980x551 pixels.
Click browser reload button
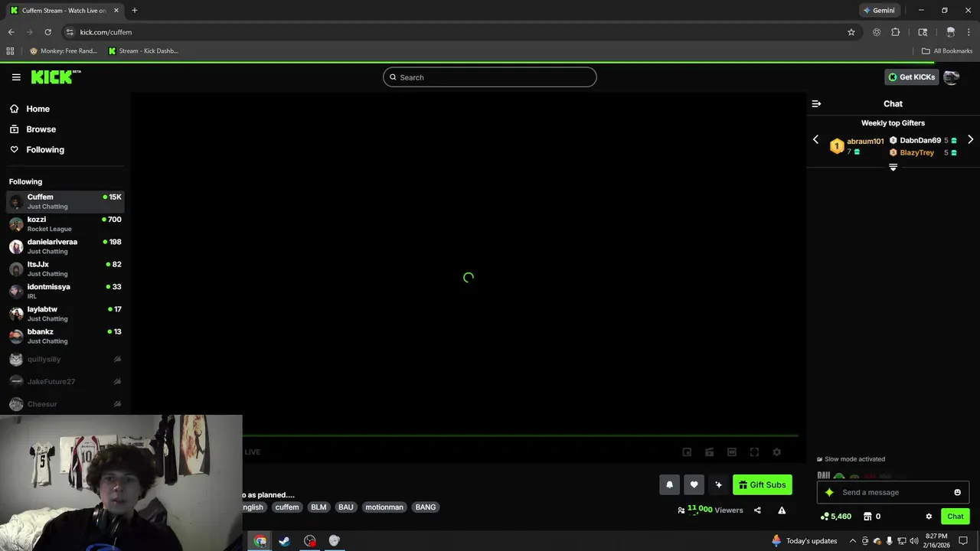pyautogui.click(x=47, y=32)
